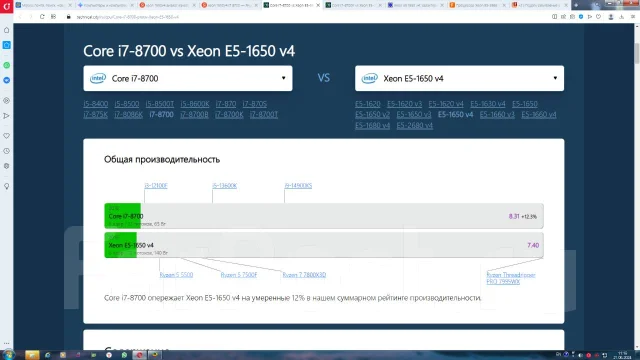Open the i5-8600K processor link

(195, 104)
